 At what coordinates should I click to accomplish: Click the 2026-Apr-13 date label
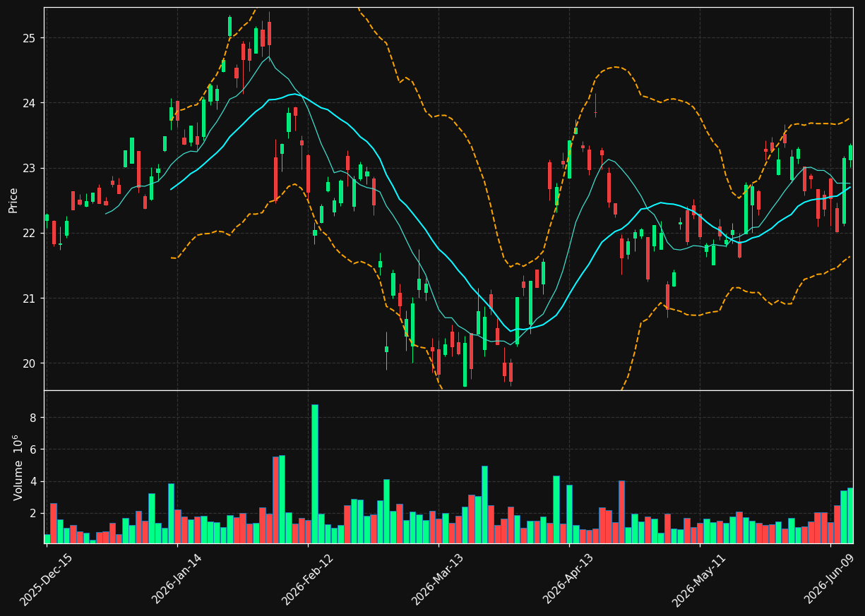pos(568,579)
